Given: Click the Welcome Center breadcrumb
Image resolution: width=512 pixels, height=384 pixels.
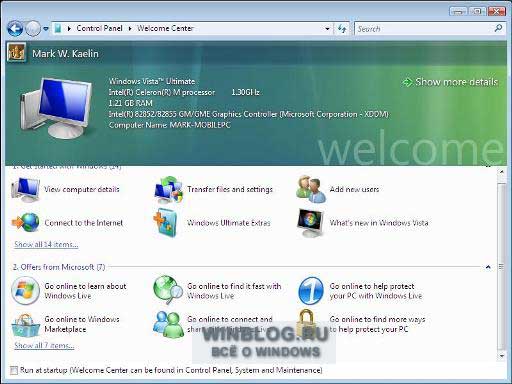Looking at the screenshot, I should coord(165,28).
